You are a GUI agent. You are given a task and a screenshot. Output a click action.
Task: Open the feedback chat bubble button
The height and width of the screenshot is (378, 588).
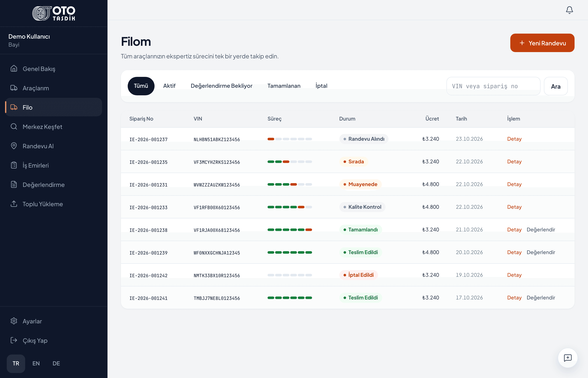(x=568, y=358)
